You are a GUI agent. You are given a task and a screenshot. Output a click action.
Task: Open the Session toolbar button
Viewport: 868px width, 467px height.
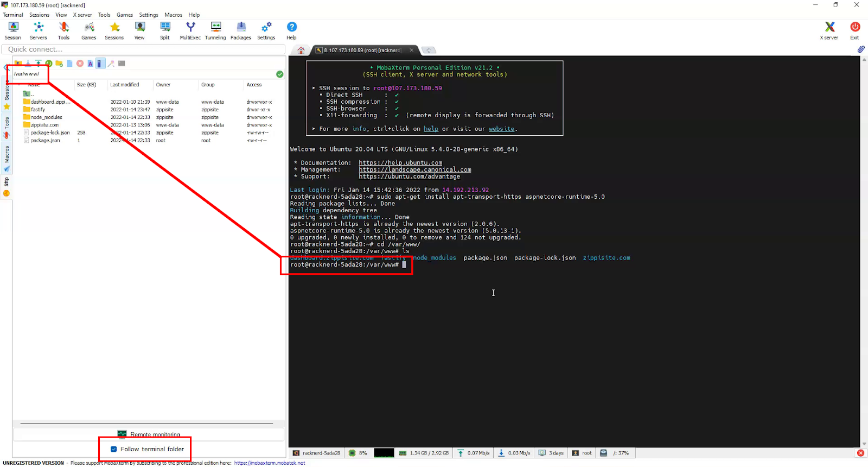pyautogui.click(x=13, y=31)
